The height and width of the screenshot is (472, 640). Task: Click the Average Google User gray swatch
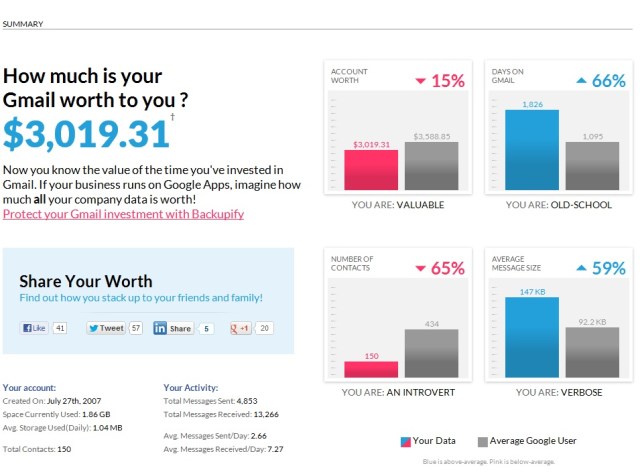(x=482, y=441)
